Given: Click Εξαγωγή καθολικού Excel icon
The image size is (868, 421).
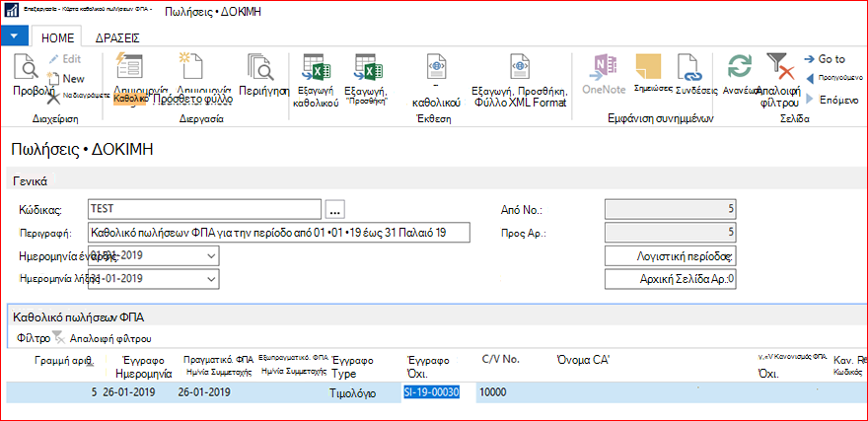Looking at the screenshot, I should [x=317, y=67].
